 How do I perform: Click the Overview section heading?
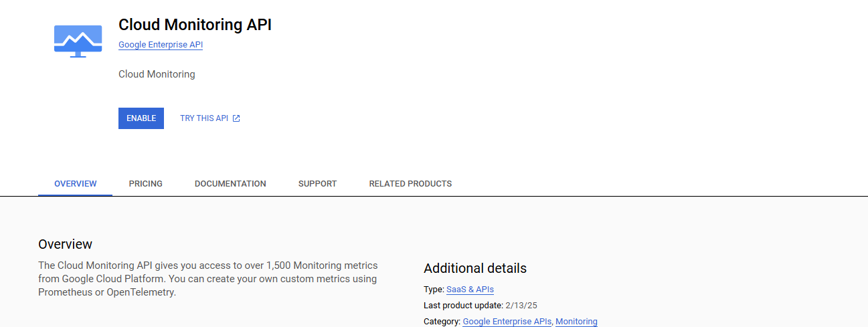tap(66, 244)
